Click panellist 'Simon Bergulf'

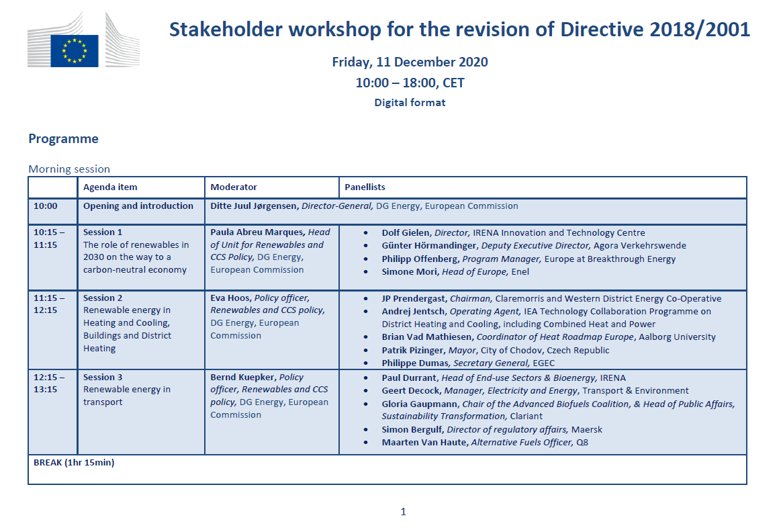[x=412, y=430]
